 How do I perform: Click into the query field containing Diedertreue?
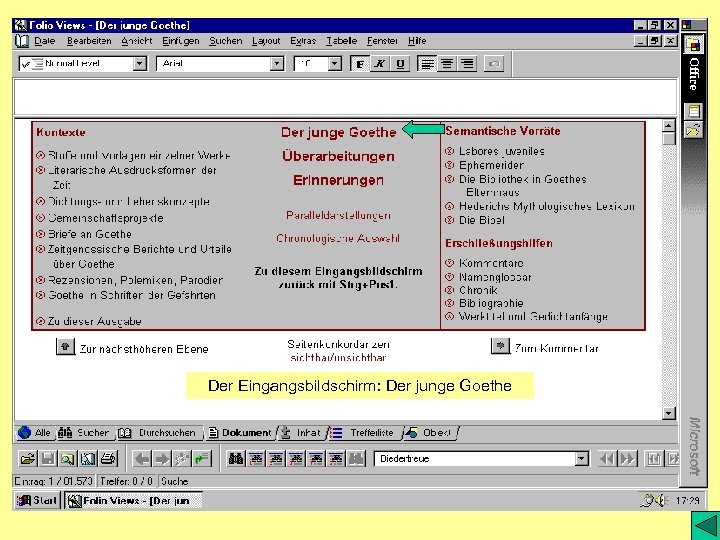tap(475, 459)
